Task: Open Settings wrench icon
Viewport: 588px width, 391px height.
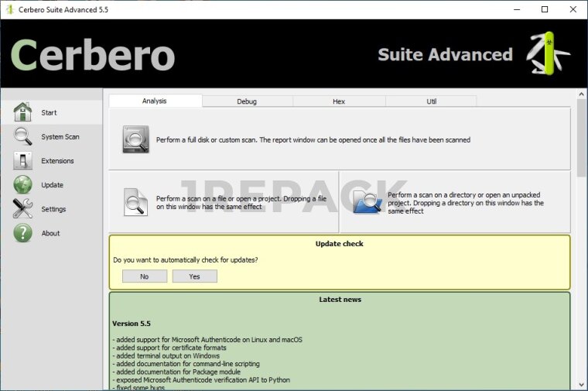Action: 22,209
